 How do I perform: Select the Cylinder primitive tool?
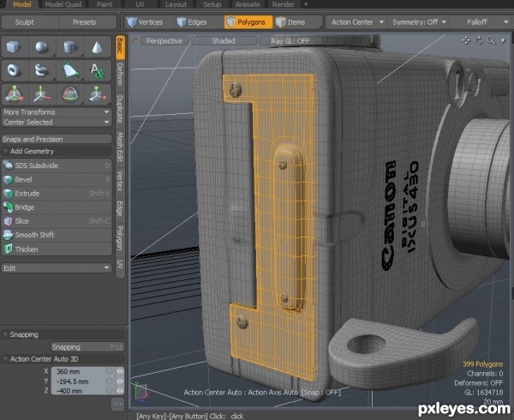[69, 47]
